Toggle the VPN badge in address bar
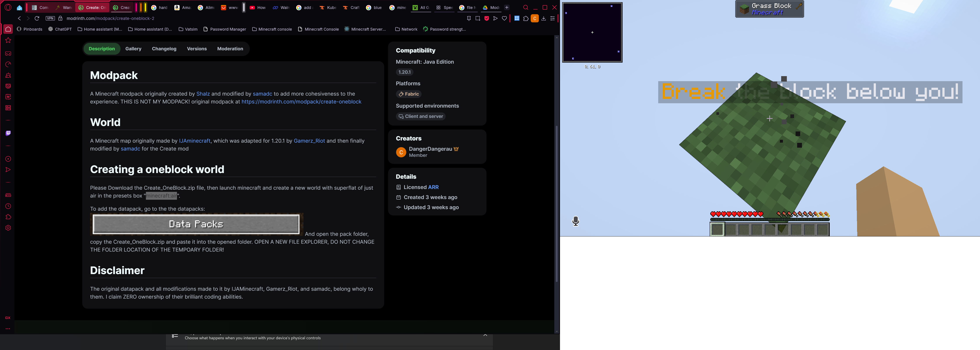Image resolution: width=980 pixels, height=350 pixels. [x=50, y=18]
